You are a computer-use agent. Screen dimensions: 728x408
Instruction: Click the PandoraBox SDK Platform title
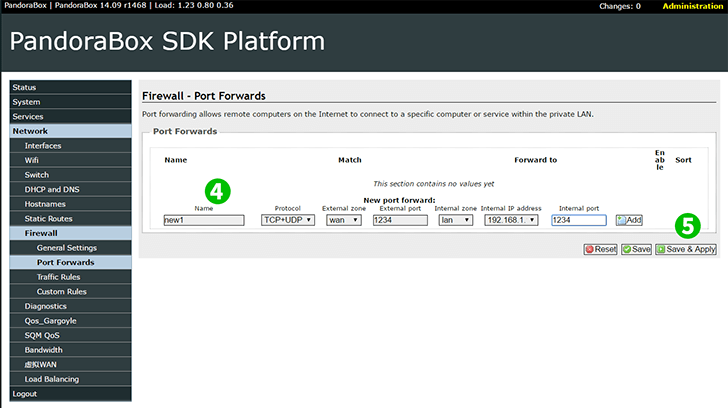pos(167,41)
